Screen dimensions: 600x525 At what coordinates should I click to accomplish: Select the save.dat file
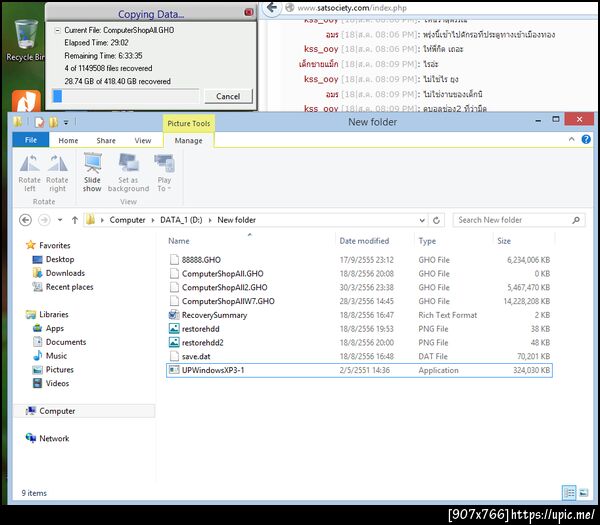[359, 356]
